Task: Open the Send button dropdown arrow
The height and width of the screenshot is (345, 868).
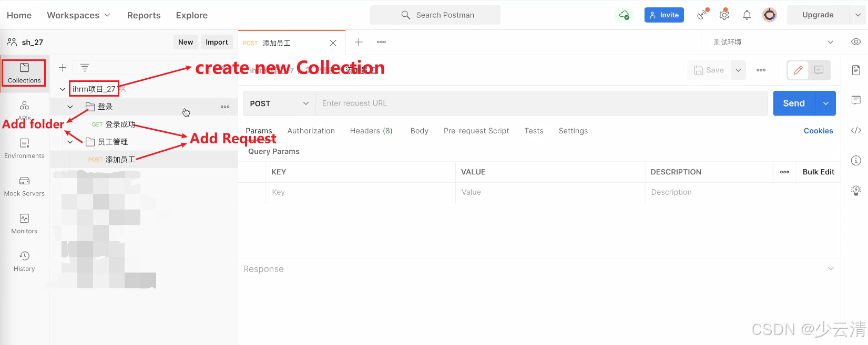Action: (825, 103)
